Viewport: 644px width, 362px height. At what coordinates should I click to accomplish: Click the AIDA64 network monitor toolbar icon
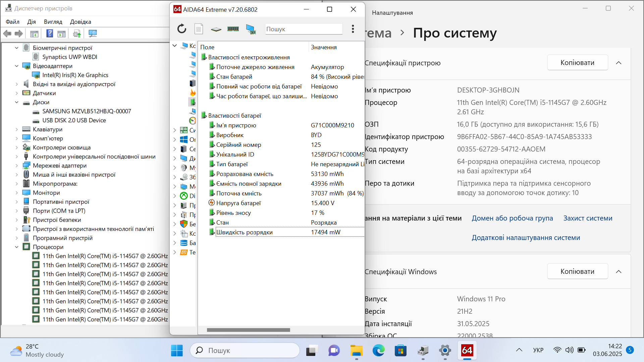(x=251, y=29)
